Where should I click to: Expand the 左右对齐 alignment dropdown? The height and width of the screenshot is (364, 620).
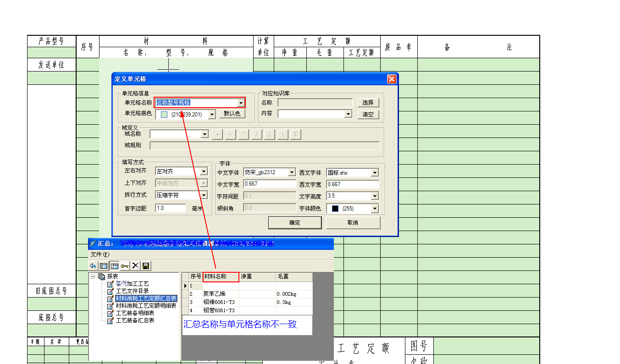coord(204,171)
